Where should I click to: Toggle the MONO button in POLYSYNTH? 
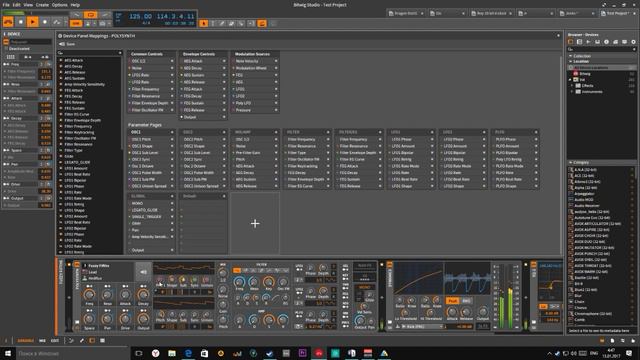tap(364, 287)
